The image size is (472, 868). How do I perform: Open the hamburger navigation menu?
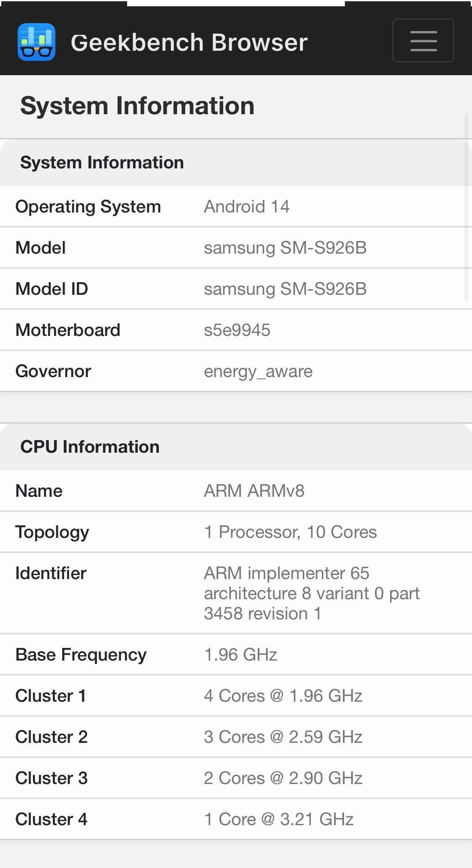tap(423, 41)
